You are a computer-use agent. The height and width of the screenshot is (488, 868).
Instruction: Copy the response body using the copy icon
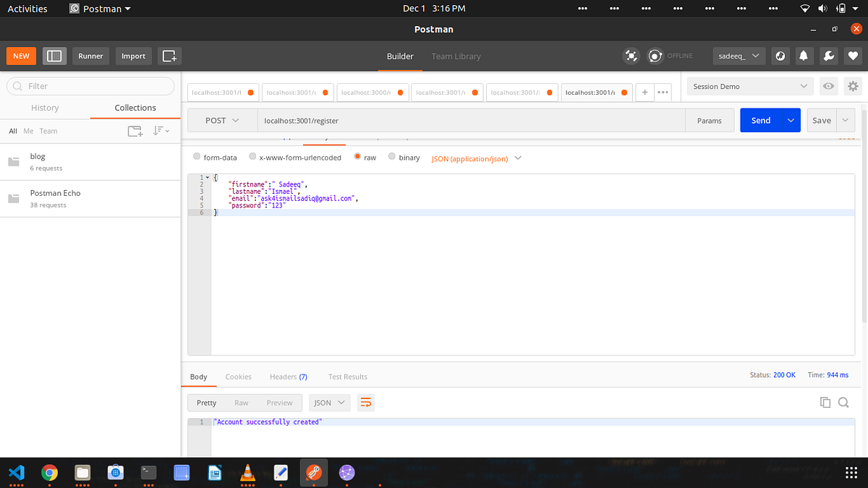[825, 402]
